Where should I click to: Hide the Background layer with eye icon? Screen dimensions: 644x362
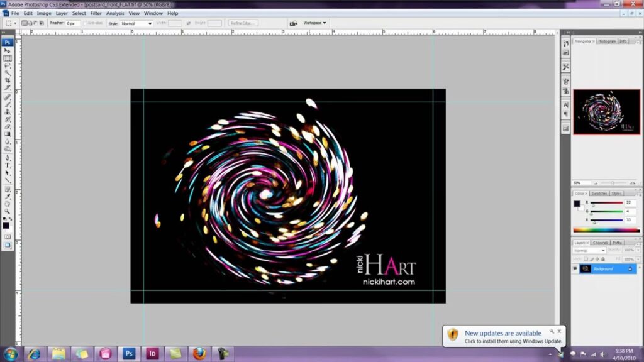(x=575, y=268)
